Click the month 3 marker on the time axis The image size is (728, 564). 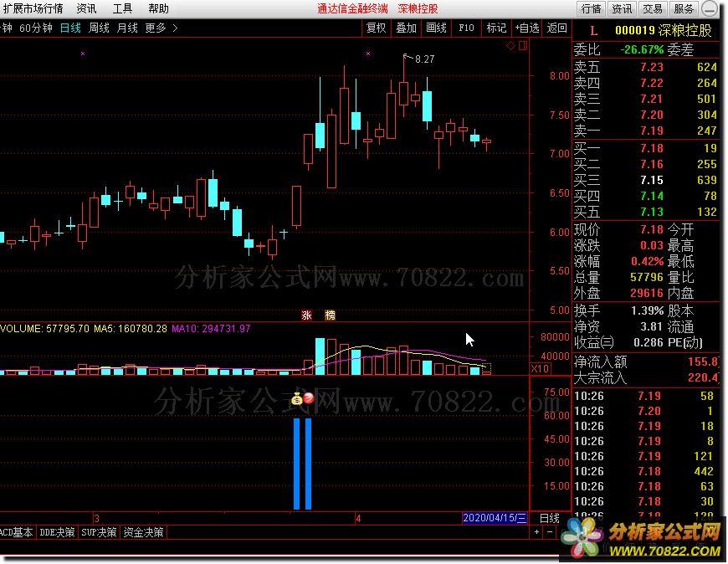[x=96, y=519]
